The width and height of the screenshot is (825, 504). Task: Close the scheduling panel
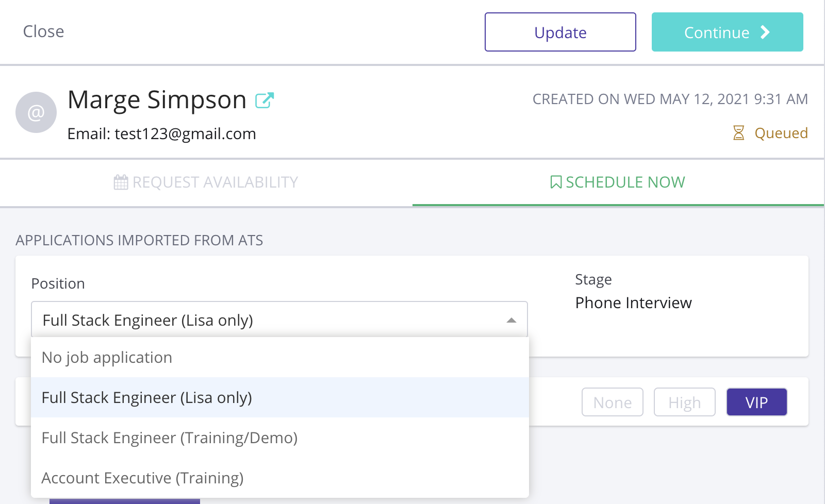coord(44,31)
